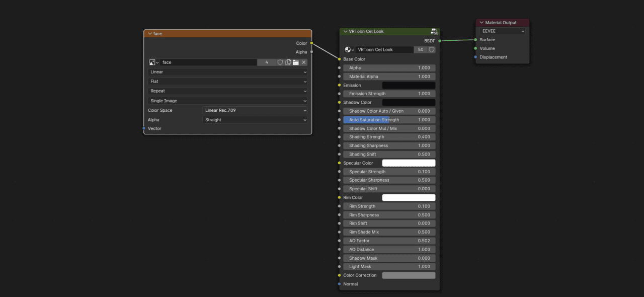Click the shield icon to protect face image
644x297 pixels.
pyautogui.click(x=280, y=62)
